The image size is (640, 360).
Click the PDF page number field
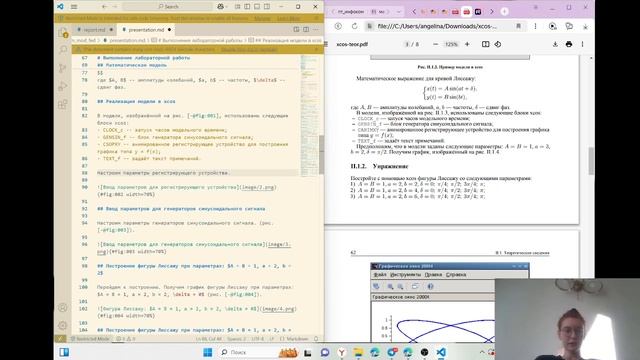[407, 44]
